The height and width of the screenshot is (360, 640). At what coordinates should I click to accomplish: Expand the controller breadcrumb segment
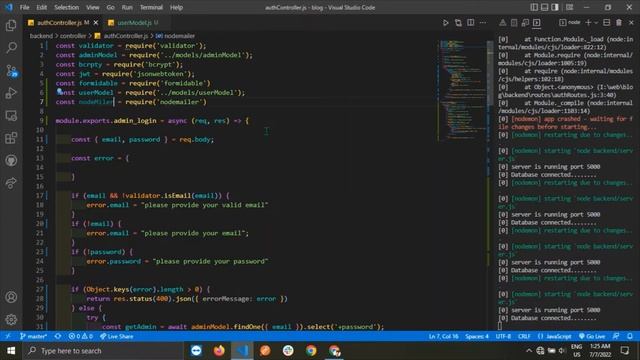point(73,36)
